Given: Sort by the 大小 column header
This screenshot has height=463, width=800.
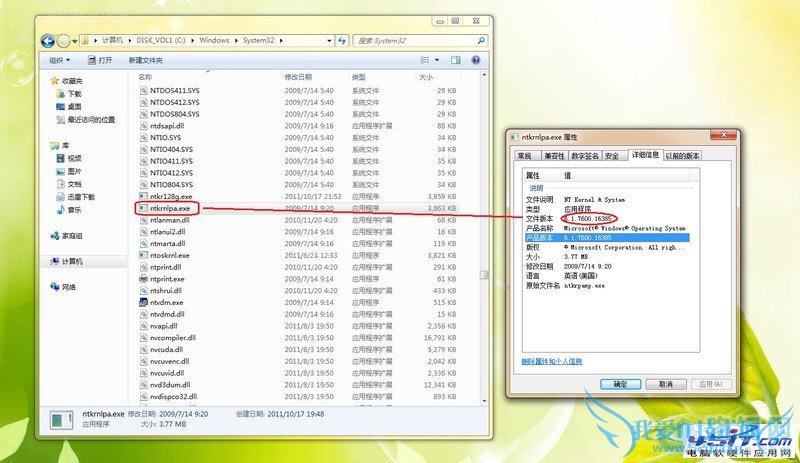Looking at the screenshot, I should click(x=426, y=77).
